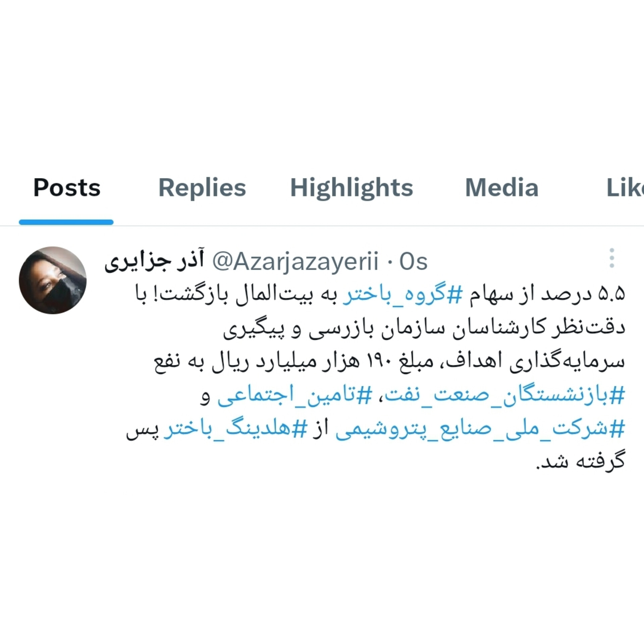
Task: Switch to the Posts tab
Action: pyautogui.click(x=67, y=187)
